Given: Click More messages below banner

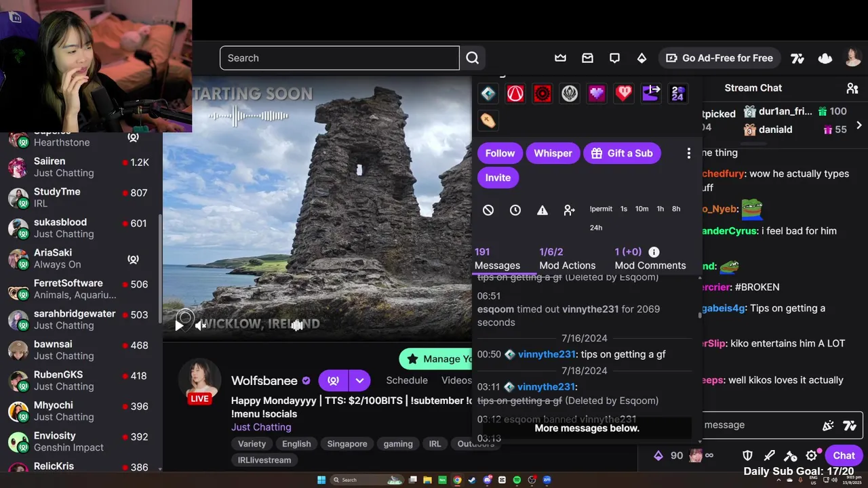Looking at the screenshot, I should pos(587,428).
